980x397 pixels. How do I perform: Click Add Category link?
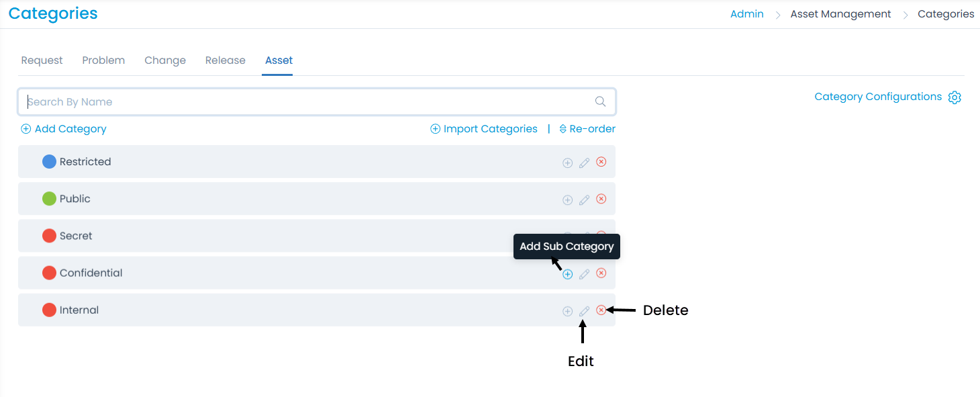pyautogui.click(x=64, y=129)
